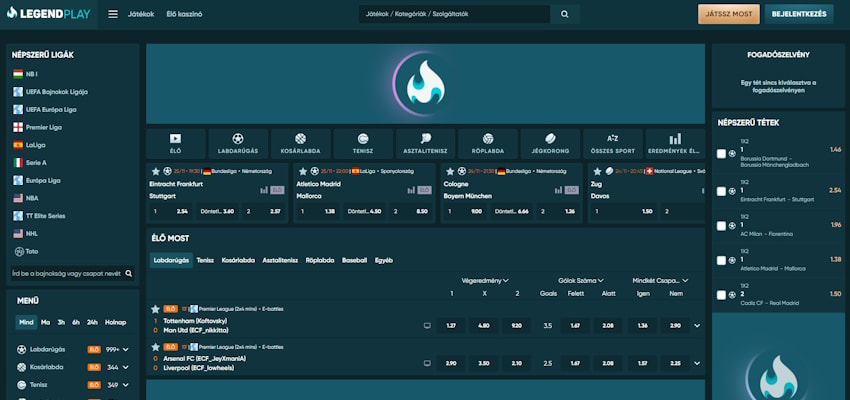The height and width of the screenshot is (400, 850).
Task: Switch to the Egyéb live tab
Action: [384, 260]
